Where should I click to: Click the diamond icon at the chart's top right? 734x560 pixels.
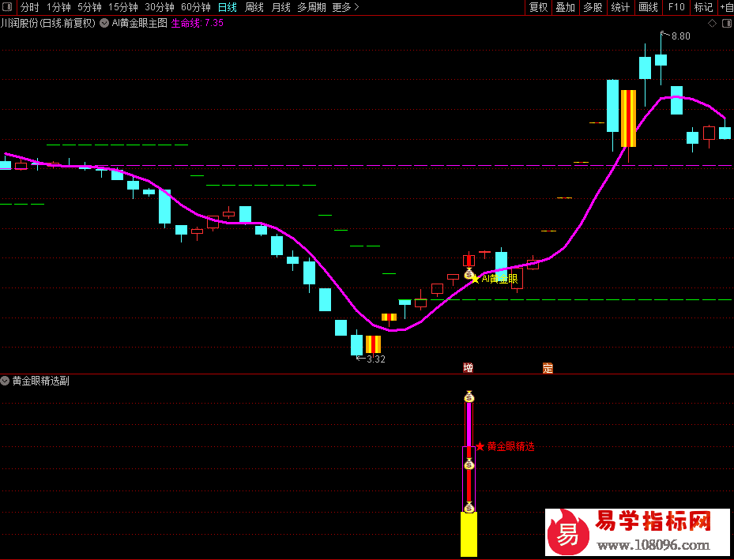point(712,24)
